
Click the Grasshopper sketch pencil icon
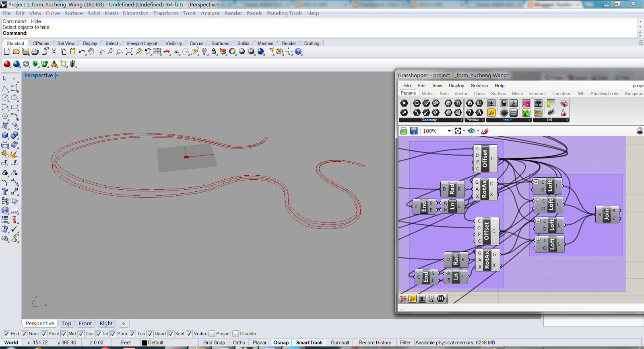tap(485, 131)
